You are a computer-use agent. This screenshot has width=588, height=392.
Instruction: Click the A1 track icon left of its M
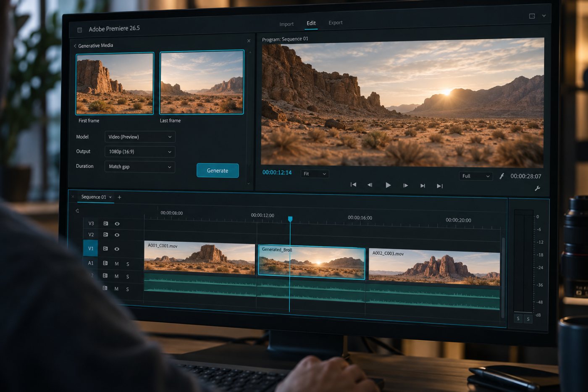[x=105, y=263]
